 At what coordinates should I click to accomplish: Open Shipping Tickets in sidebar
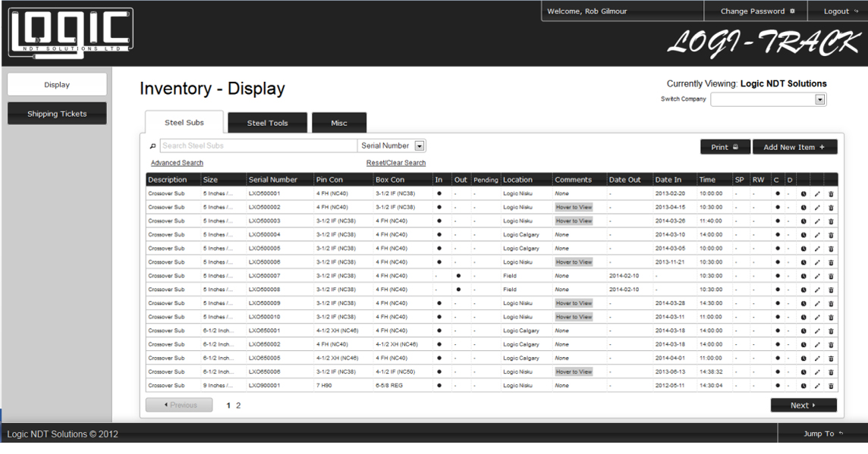57,114
